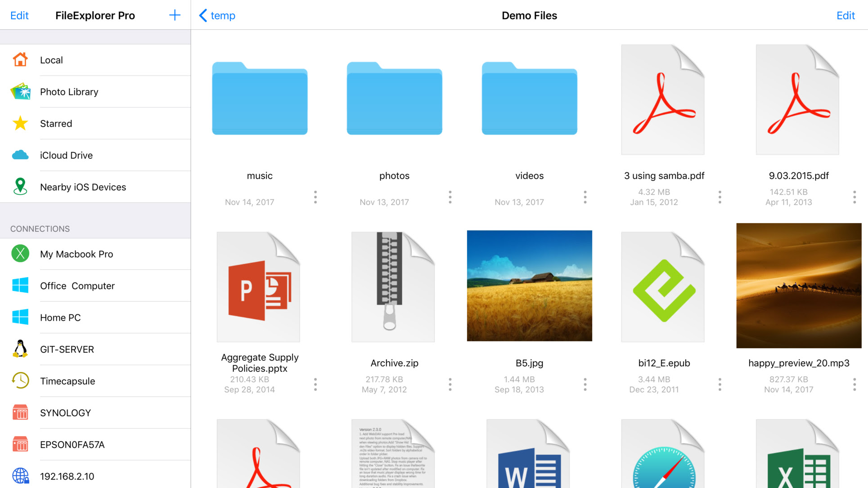Tap Edit in the Demo Files header
Screen dimensions: 868x488
tap(846, 15)
